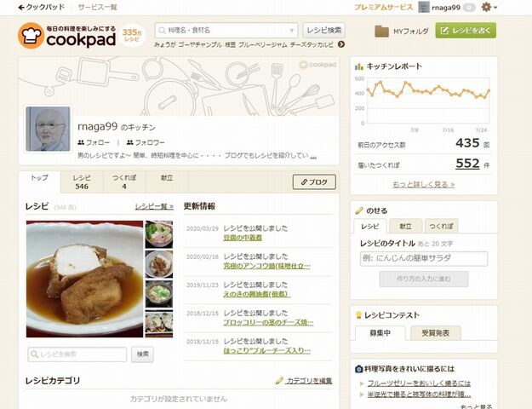The width and height of the screenshot is (532, 409).
Task: Click the レシピを検索 kitchen search field
Action: click(x=77, y=354)
